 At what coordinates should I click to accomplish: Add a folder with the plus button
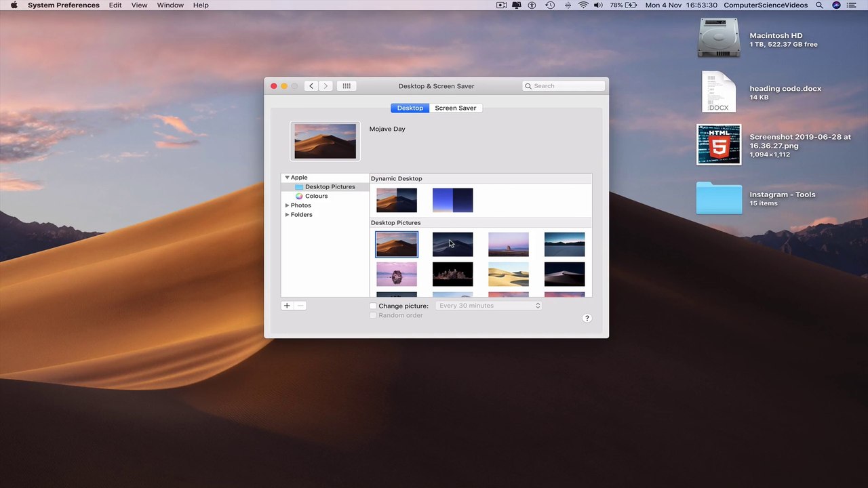coord(287,306)
